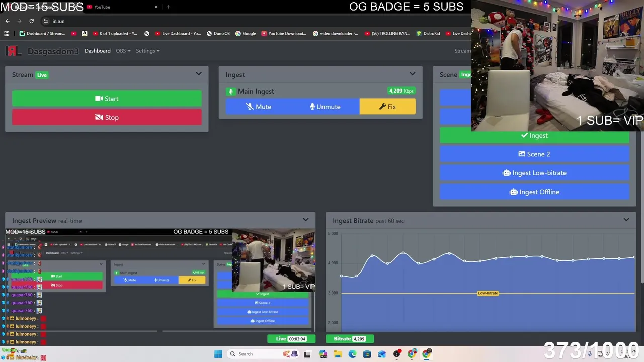This screenshot has width=644, height=362.
Task: Click the Fix ingest button
Action: [x=387, y=107]
